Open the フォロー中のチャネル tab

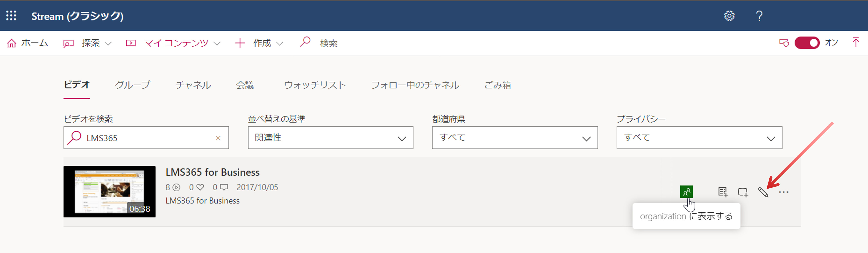[x=415, y=85]
